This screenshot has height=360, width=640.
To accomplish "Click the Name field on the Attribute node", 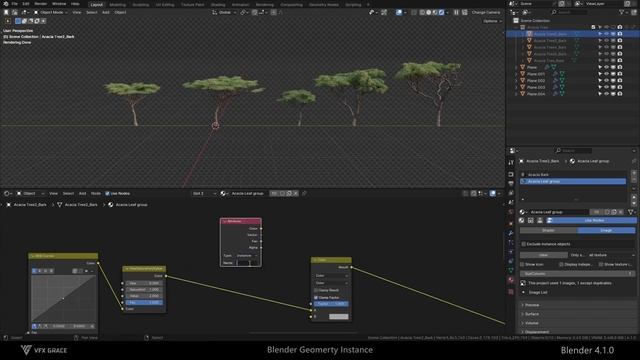I will [247, 263].
